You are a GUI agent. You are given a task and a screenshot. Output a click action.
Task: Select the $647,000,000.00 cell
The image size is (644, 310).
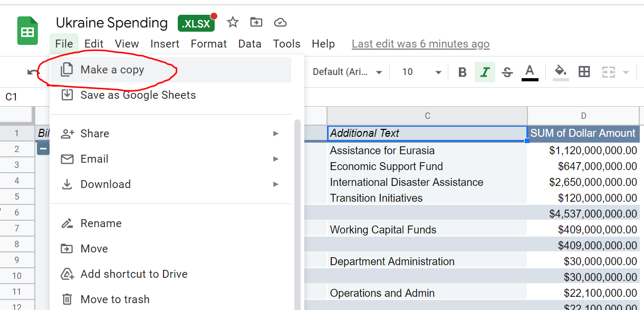(583, 166)
